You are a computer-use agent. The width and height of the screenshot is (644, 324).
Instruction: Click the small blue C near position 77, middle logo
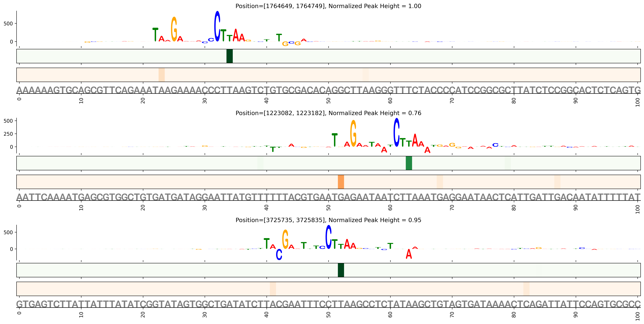tap(495, 145)
